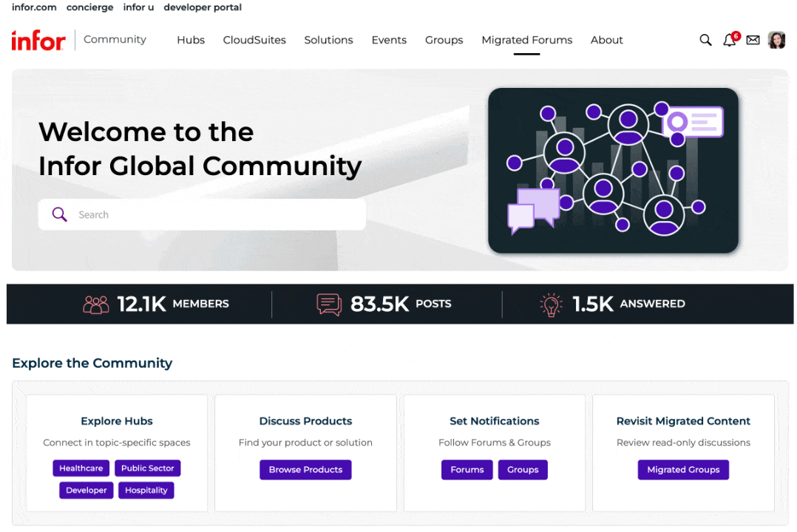Open Migrated Groups read-only content

(x=683, y=470)
